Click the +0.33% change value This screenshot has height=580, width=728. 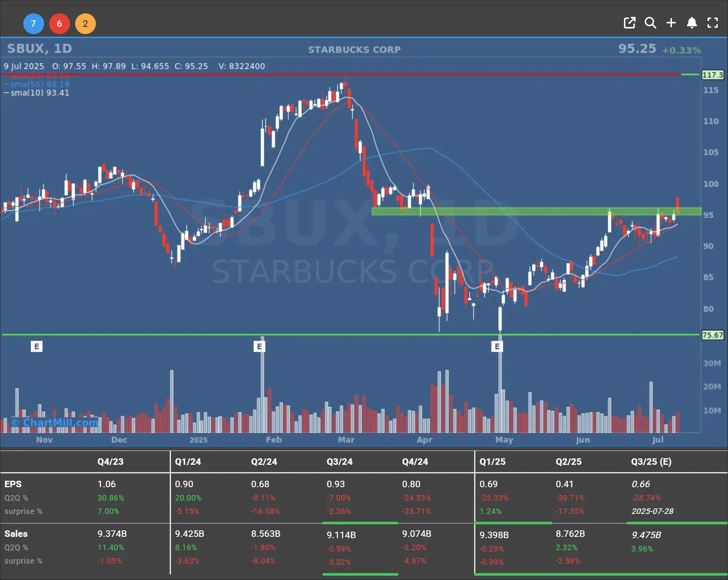click(x=681, y=50)
